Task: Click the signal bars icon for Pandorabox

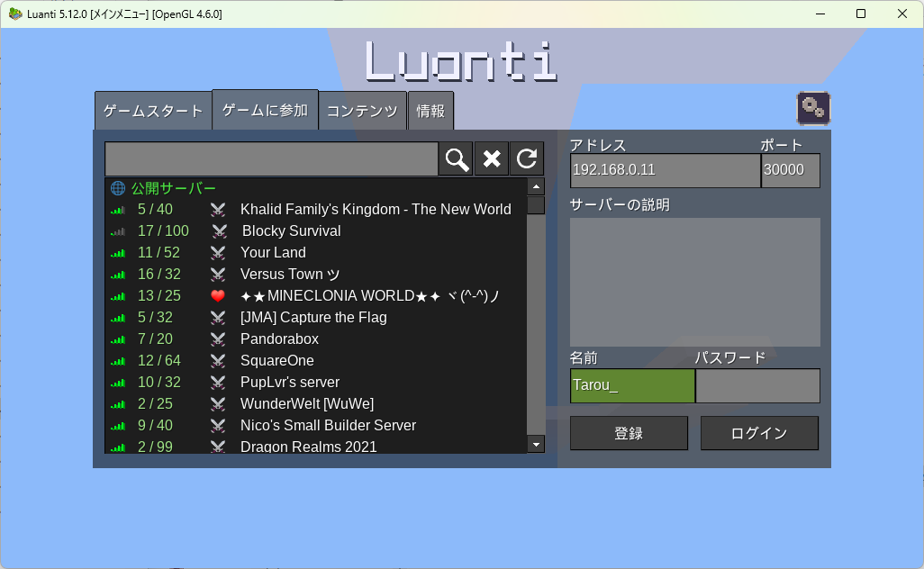Action: 118,340
